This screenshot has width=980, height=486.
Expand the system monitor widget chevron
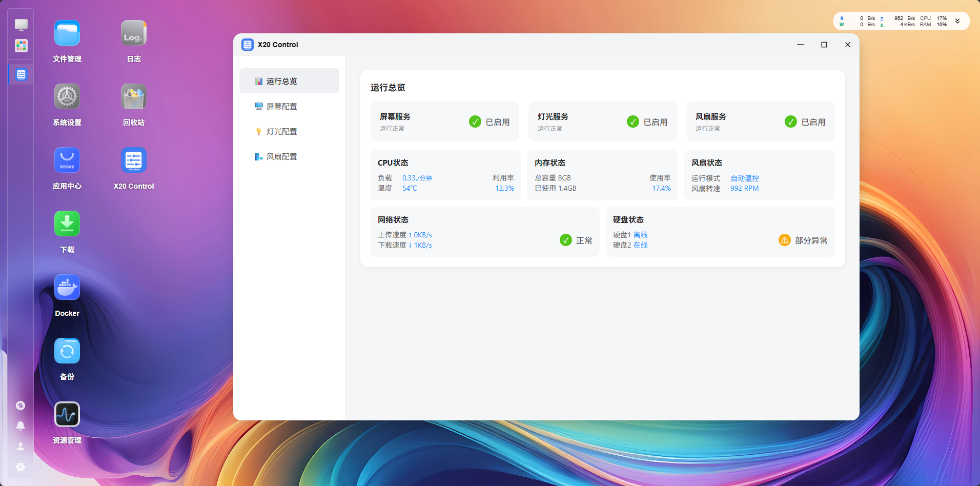pos(957,21)
